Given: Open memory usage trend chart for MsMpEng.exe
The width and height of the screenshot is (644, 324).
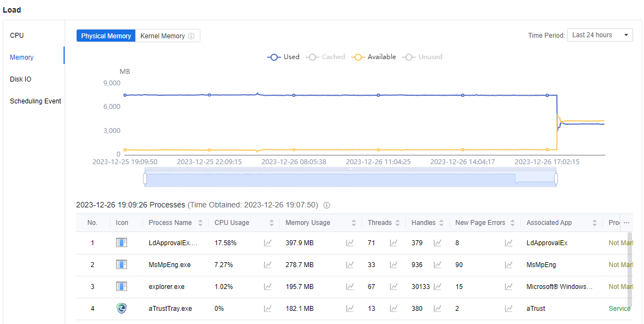Looking at the screenshot, I should pos(350,265).
